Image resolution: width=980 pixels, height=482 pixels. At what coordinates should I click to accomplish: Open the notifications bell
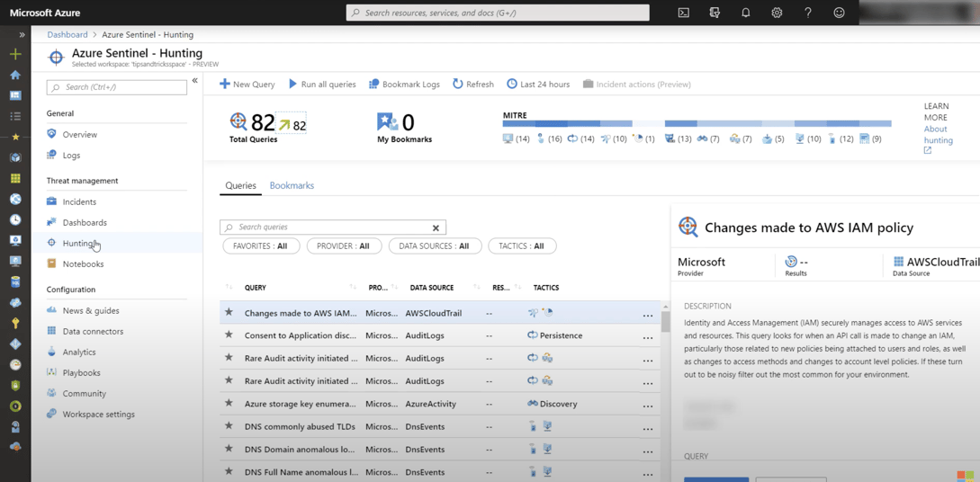tap(746, 13)
